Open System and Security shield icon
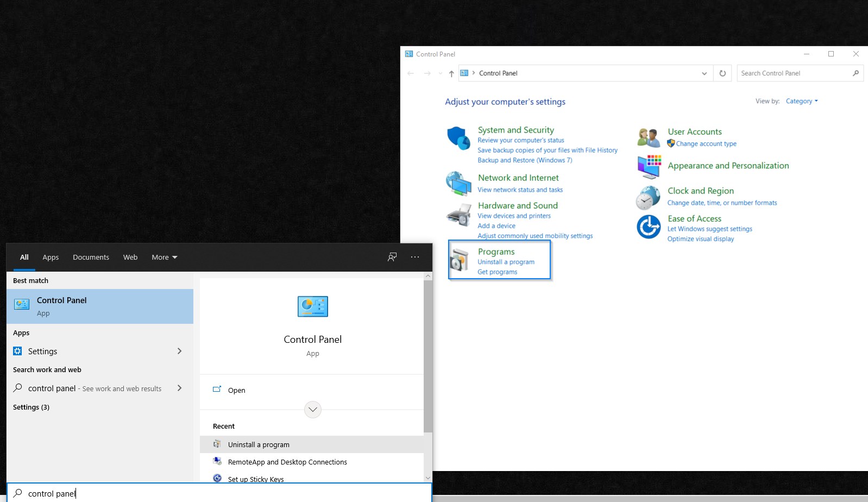Viewport: 868px width, 502px height. click(x=458, y=139)
